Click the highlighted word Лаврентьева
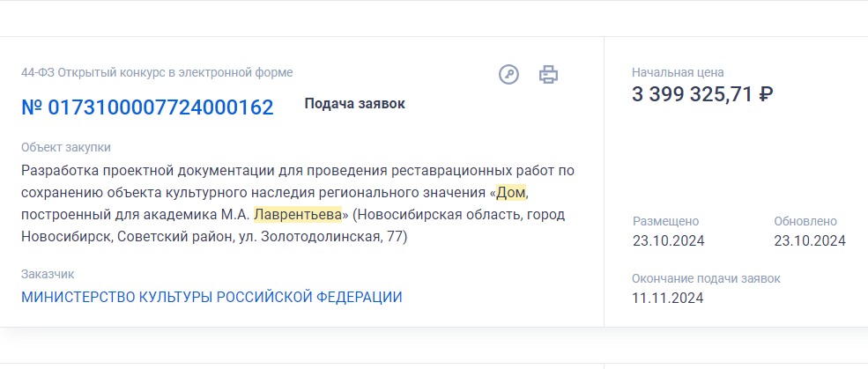 pyautogui.click(x=297, y=214)
